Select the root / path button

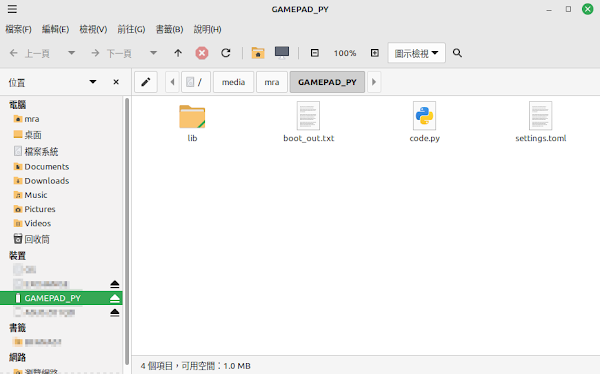click(x=196, y=82)
